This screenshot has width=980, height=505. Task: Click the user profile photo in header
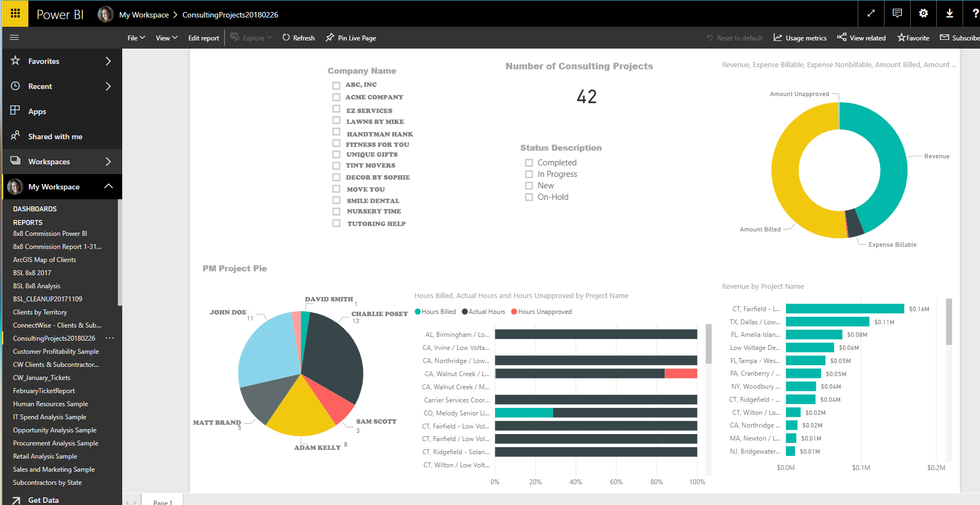105,14
